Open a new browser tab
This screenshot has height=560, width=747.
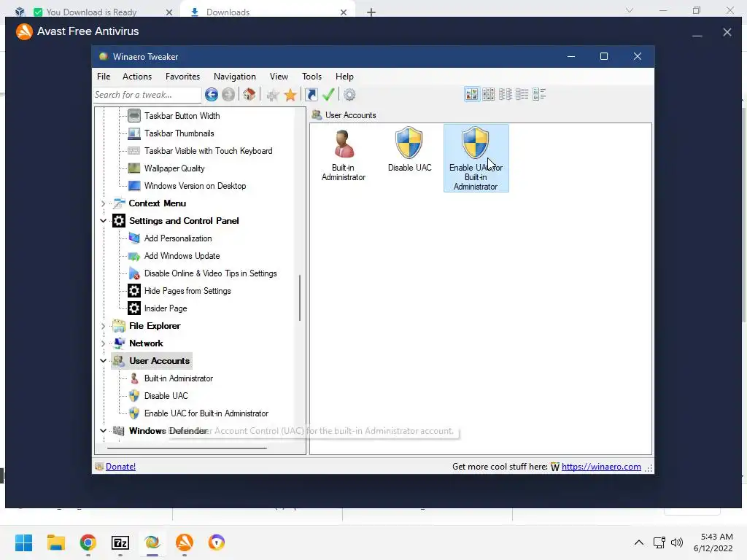(x=371, y=12)
